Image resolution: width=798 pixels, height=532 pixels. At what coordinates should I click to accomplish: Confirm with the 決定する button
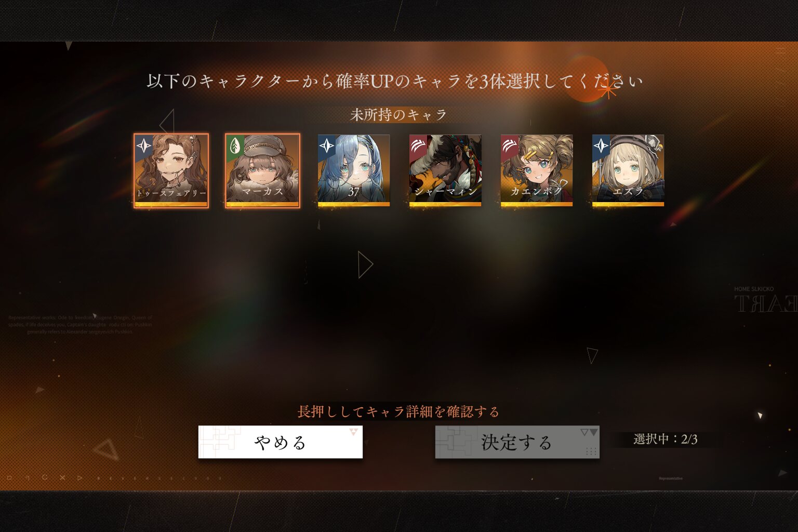click(x=517, y=442)
